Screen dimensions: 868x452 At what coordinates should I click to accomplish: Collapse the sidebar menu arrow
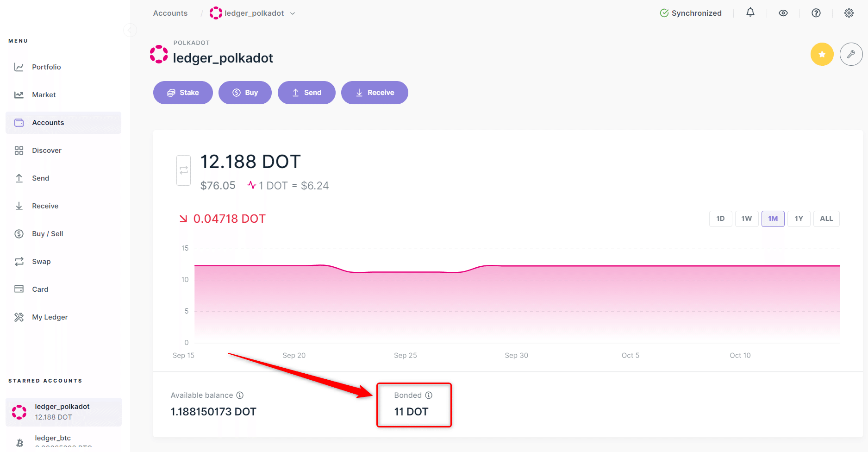coord(130,30)
